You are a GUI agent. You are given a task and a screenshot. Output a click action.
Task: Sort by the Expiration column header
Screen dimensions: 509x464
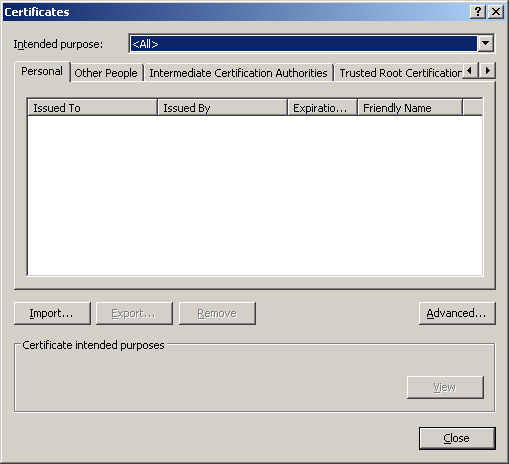pos(322,108)
